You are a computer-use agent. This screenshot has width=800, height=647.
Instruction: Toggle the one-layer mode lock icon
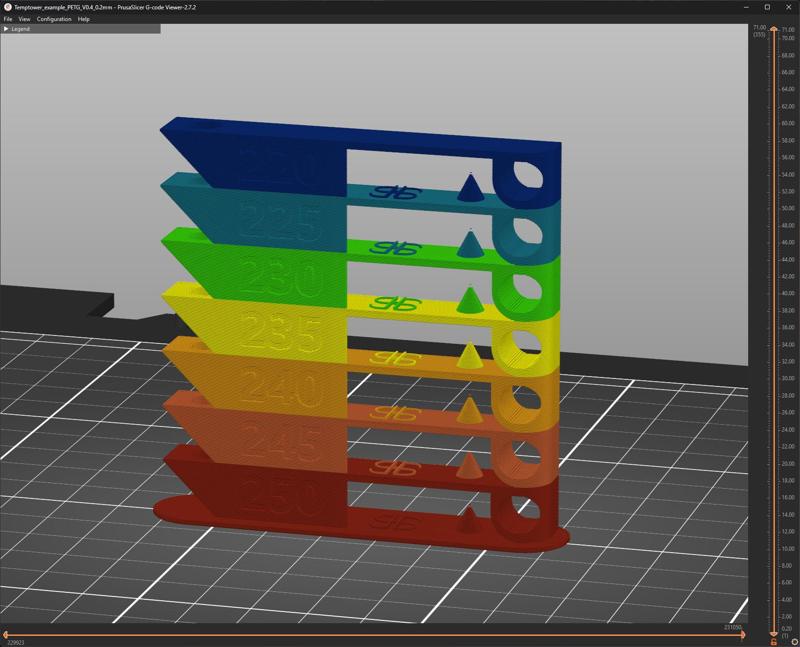click(773, 642)
